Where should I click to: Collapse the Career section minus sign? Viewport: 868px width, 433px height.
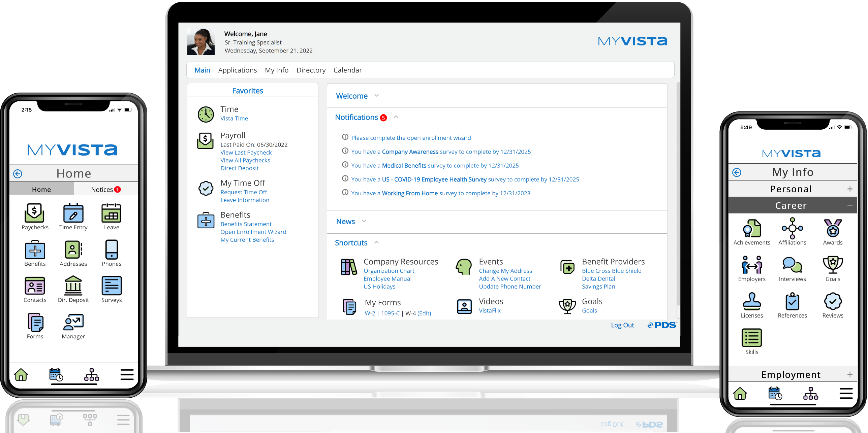(x=850, y=205)
